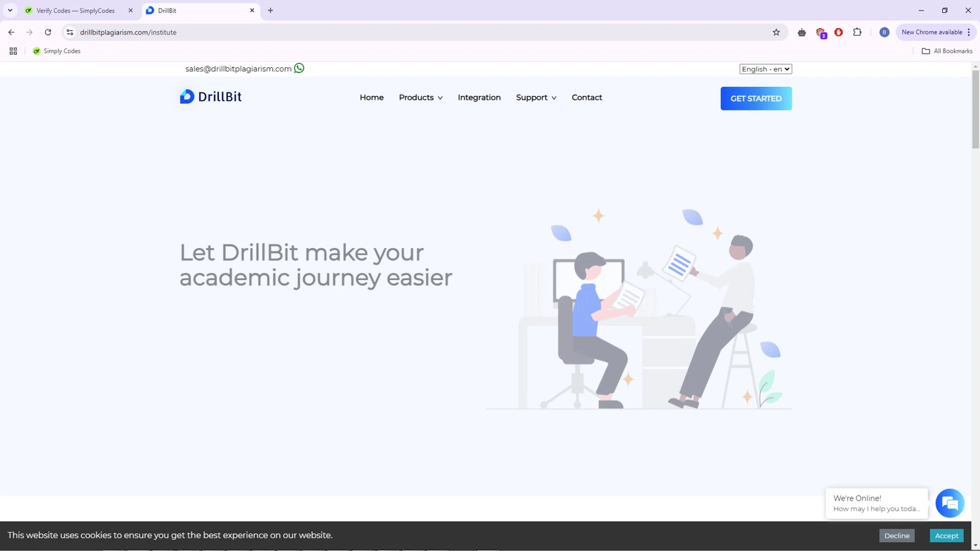Bookmark this page with star icon
980x551 pixels.
click(776, 32)
